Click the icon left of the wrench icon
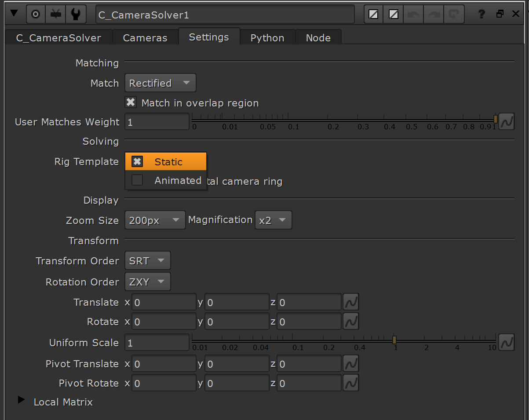The height and width of the screenshot is (420, 529). tap(55, 15)
